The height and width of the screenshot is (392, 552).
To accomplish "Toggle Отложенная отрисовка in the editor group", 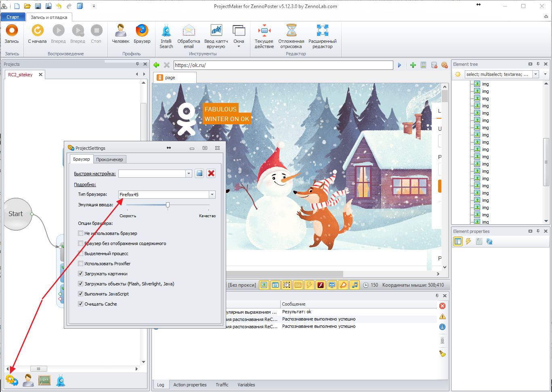I will tap(291, 36).
